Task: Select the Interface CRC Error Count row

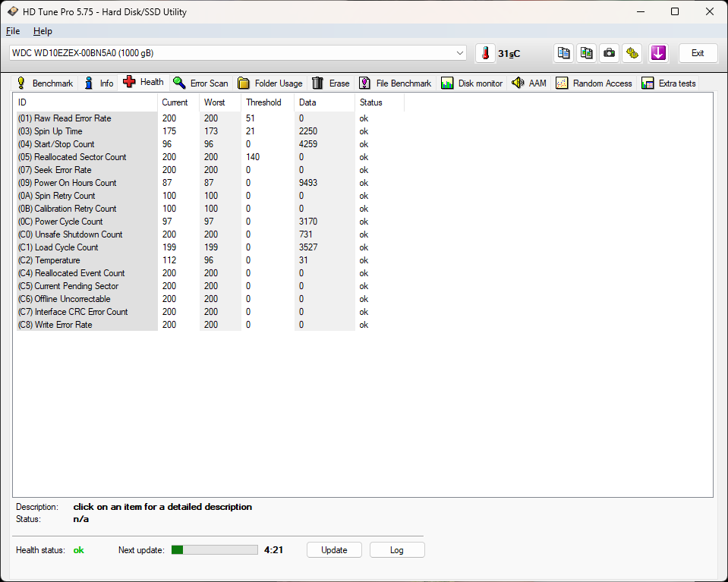Action: click(210, 312)
